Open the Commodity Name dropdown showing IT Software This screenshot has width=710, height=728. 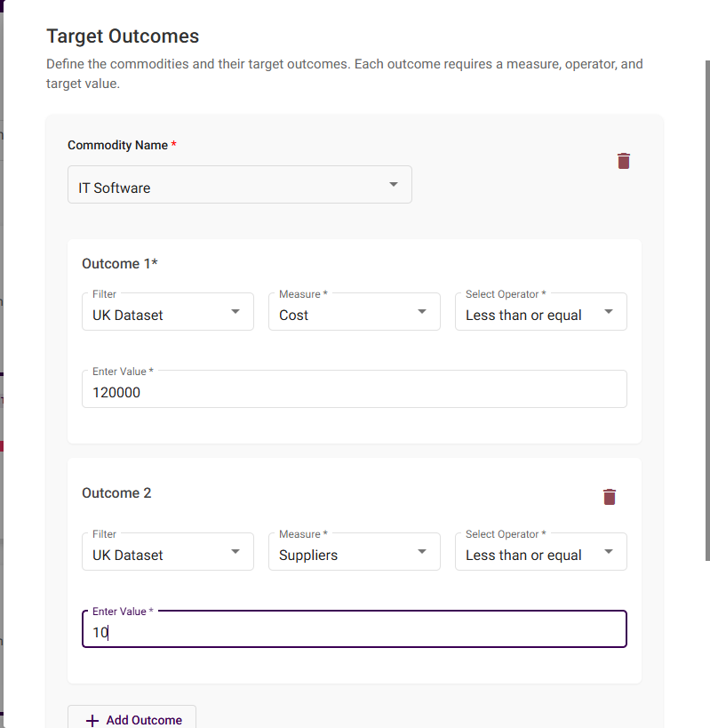(240, 184)
